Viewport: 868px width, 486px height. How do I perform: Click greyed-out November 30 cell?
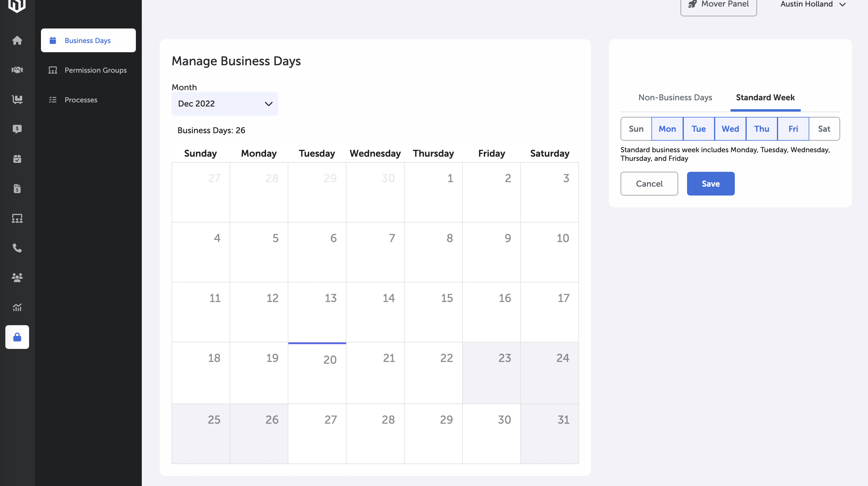375,192
